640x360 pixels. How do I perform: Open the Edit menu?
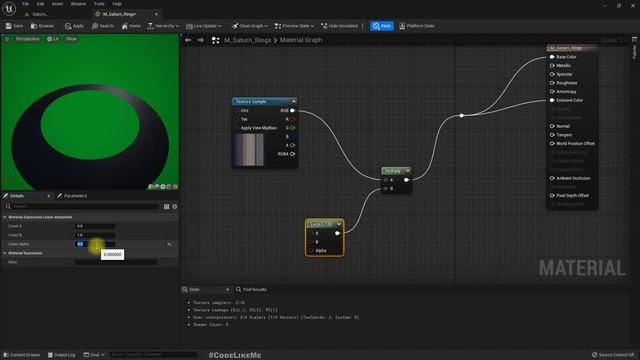click(40, 4)
